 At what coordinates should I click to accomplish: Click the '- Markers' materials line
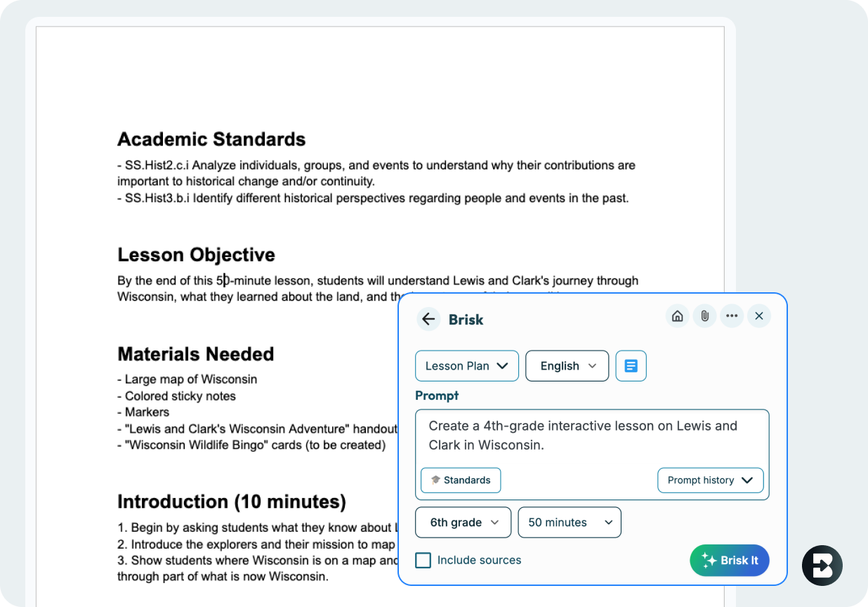[143, 412]
